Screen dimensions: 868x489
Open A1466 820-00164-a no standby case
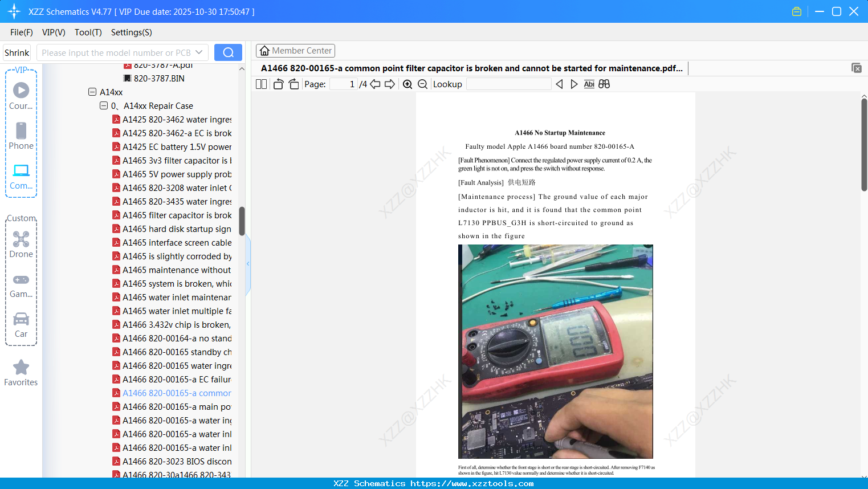(177, 338)
